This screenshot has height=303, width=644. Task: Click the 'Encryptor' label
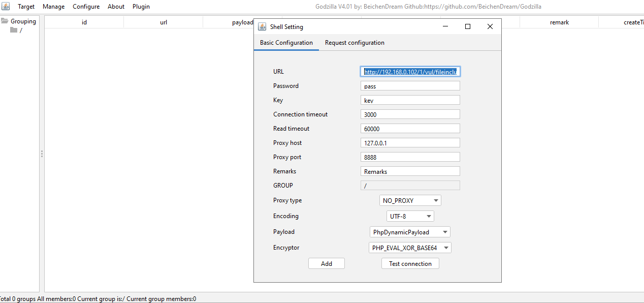pos(286,248)
